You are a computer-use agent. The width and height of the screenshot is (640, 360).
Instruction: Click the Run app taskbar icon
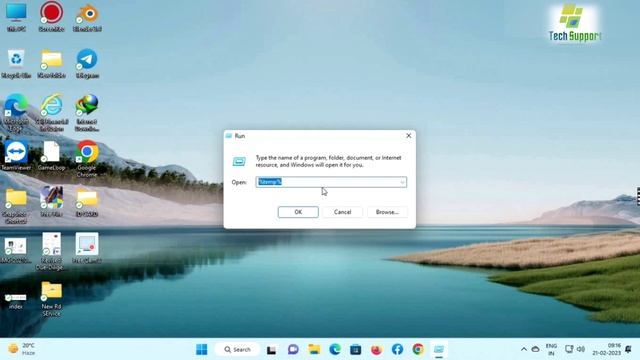(x=439, y=349)
